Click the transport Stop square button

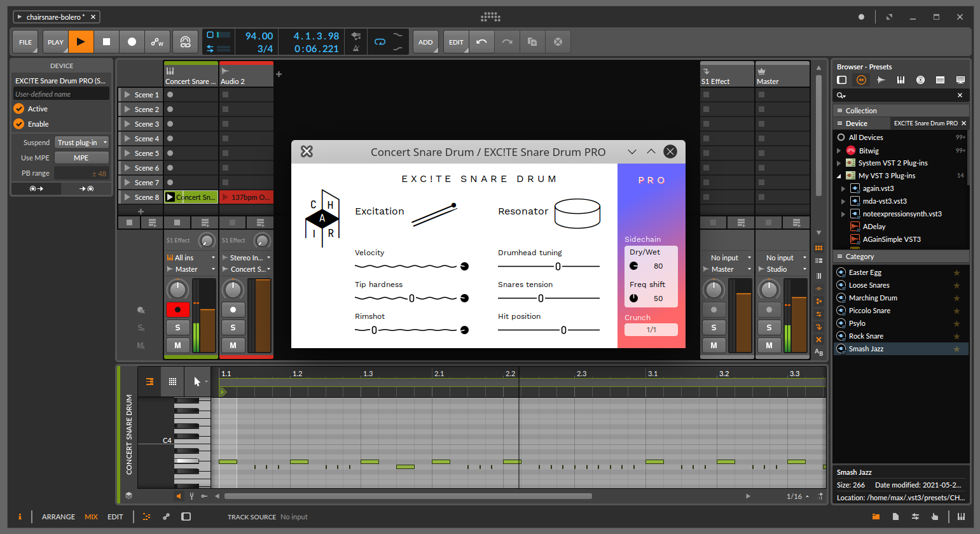pyautogui.click(x=106, y=42)
